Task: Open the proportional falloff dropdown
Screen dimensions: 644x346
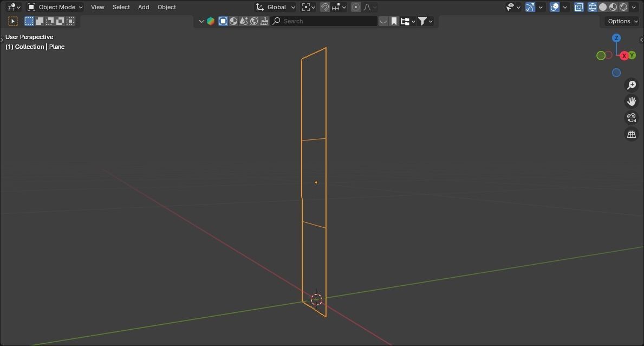Action: pyautogui.click(x=369, y=7)
